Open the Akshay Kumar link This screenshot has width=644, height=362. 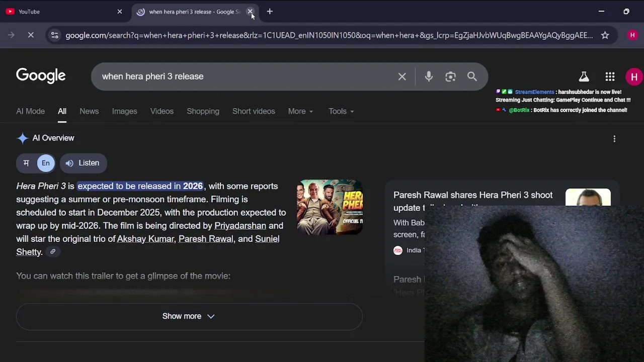coord(145,239)
